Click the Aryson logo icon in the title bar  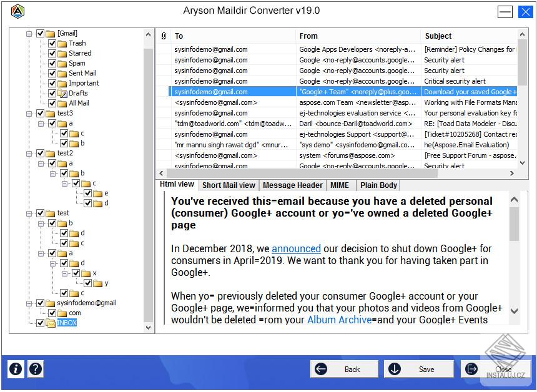[17, 11]
